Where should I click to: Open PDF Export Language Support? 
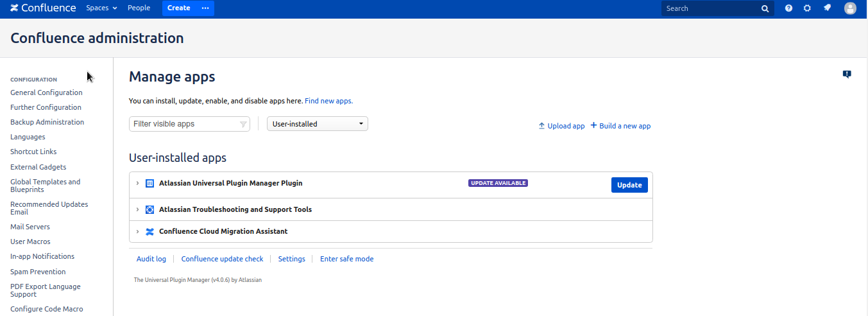pyautogui.click(x=46, y=290)
